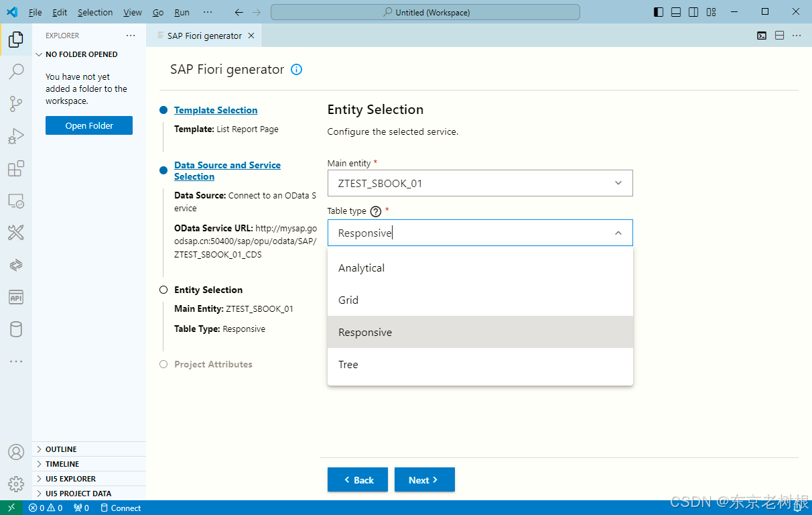
Task: Select Responsive table type option
Action: pos(480,332)
